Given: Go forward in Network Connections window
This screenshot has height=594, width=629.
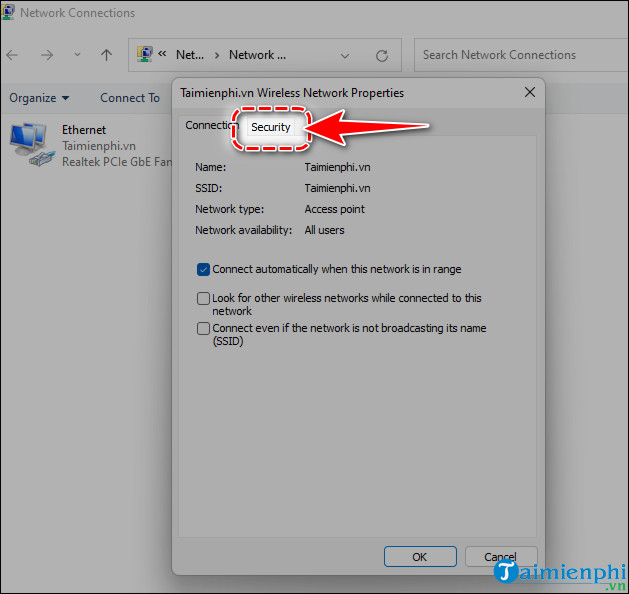Looking at the screenshot, I should click(47, 55).
